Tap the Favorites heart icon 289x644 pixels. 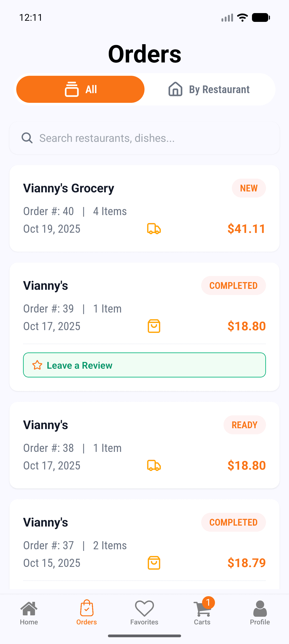[x=144, y=609]
